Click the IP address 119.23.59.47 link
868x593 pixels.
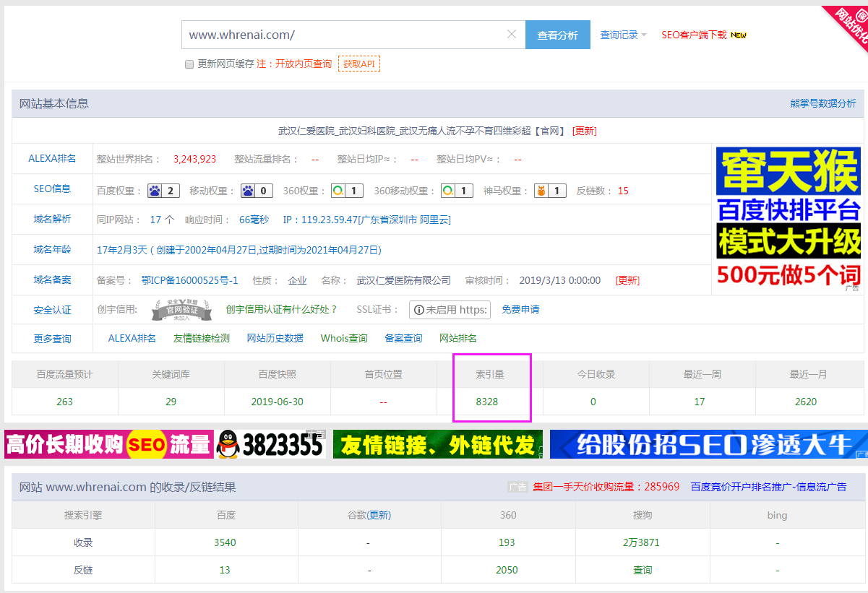click(366, 220)
